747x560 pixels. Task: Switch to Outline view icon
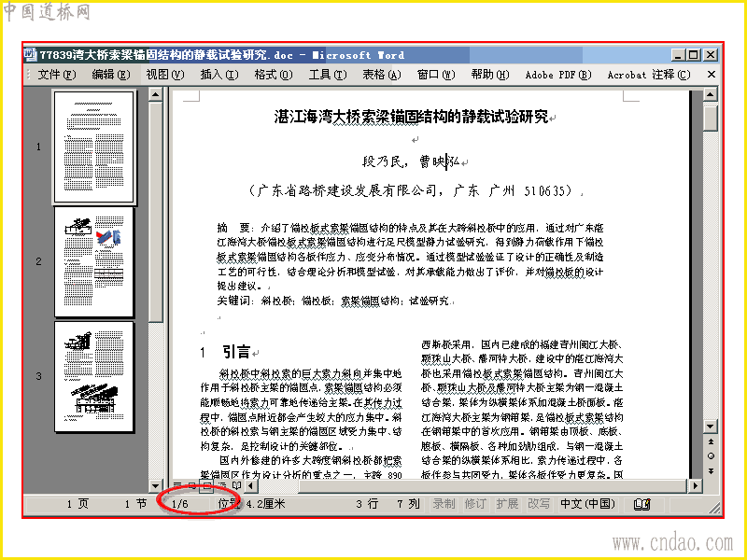pos(221,485)
